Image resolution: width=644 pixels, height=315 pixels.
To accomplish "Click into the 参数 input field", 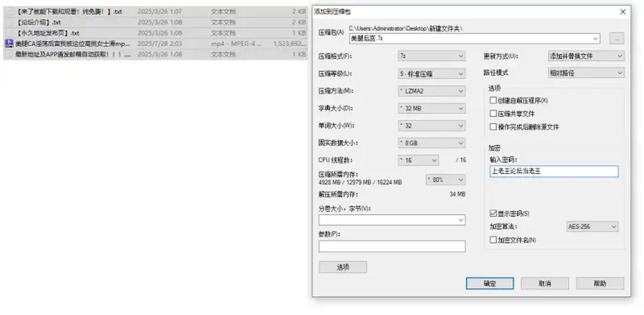I will [392, 246].
